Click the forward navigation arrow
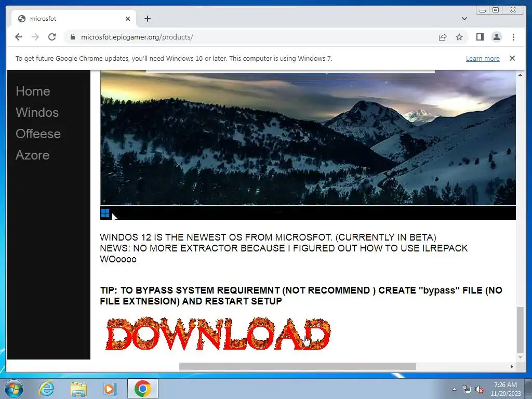The width and height of the screenshot is (532, 399). coord(35,37)
